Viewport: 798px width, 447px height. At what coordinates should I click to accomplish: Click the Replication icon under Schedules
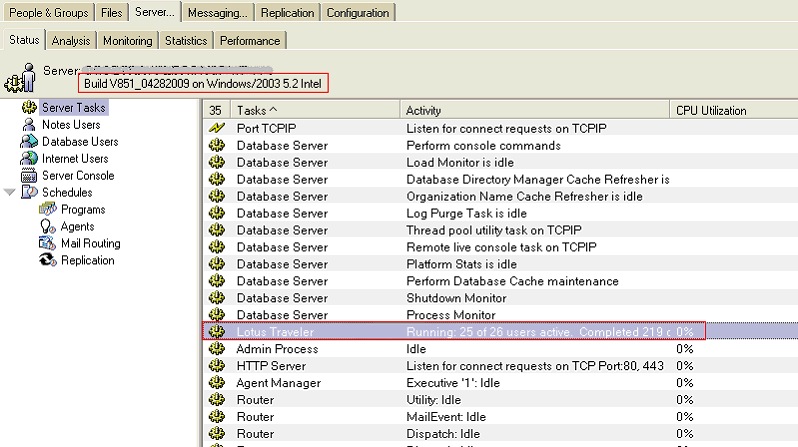coord(47,260)
